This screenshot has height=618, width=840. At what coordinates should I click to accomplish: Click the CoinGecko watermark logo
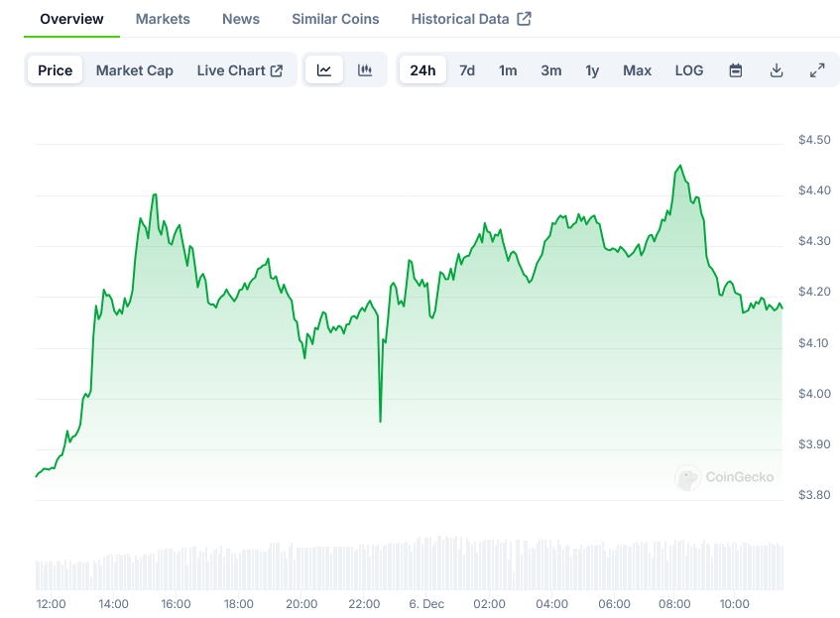(725, 477)
